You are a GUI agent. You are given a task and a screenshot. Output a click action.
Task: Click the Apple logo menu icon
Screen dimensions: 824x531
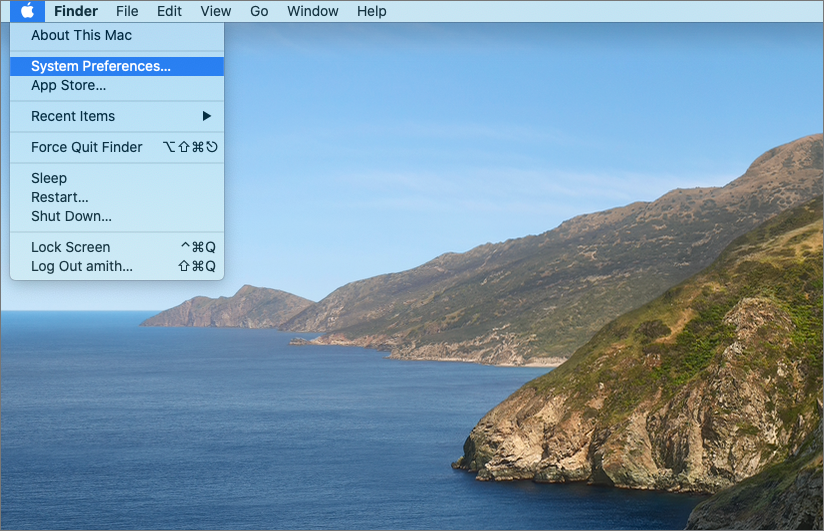click(28, 11)
